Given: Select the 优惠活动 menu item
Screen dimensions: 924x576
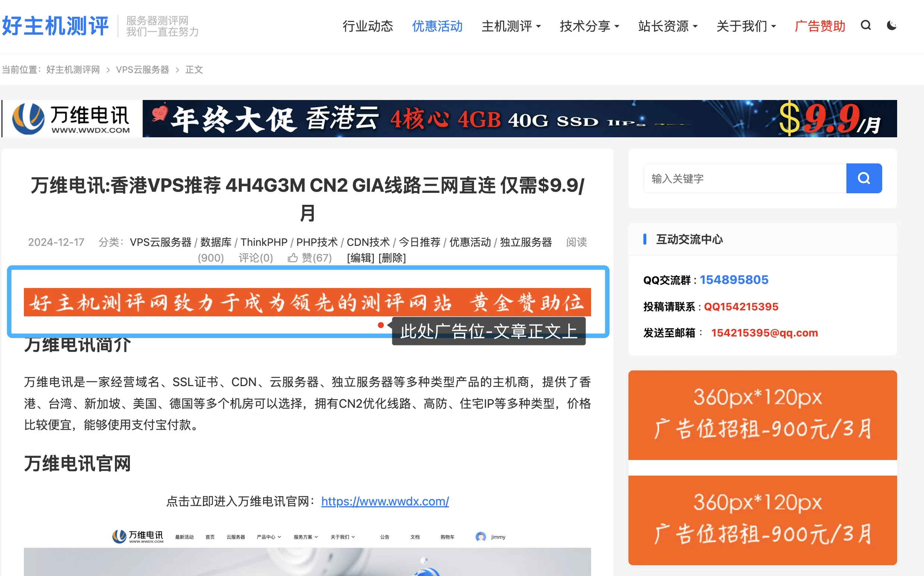Looking at the screenshot, I should [x=437, y=26].
